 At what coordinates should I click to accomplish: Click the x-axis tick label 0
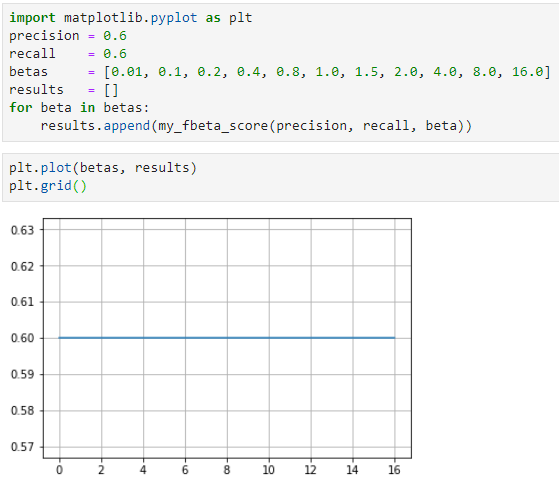(x=60, y=470)
